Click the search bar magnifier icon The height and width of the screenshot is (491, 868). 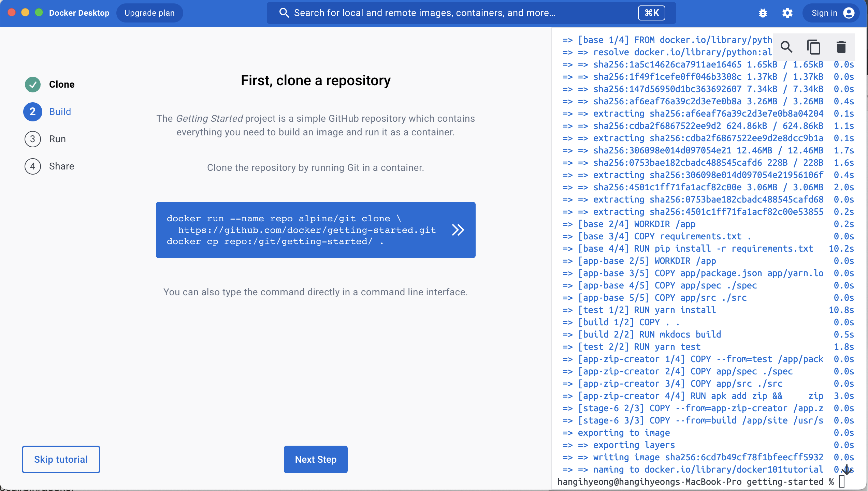pos(284,13)
